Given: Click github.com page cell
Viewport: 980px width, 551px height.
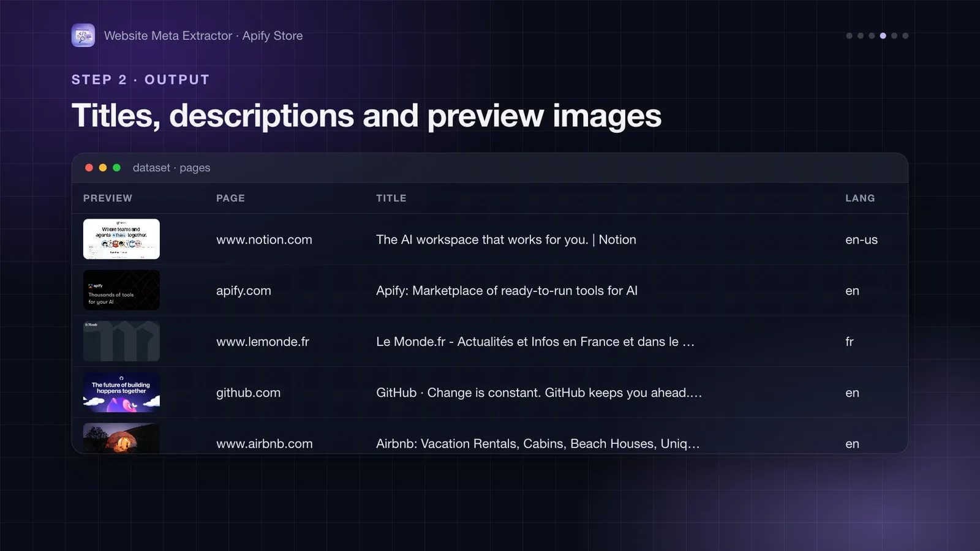Looking at the screenshot, I should point(248,393).
